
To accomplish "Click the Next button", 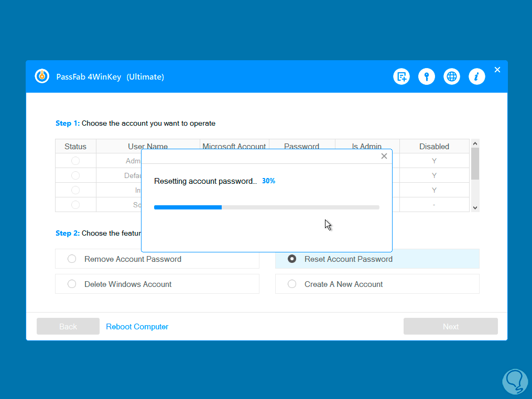I will (x=451, y=326).
